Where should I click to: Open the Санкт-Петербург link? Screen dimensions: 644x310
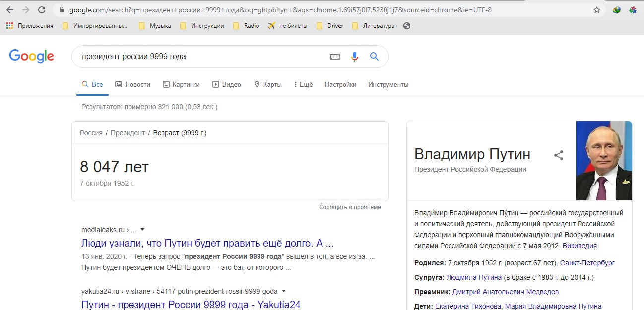click(x=587, y=263)
